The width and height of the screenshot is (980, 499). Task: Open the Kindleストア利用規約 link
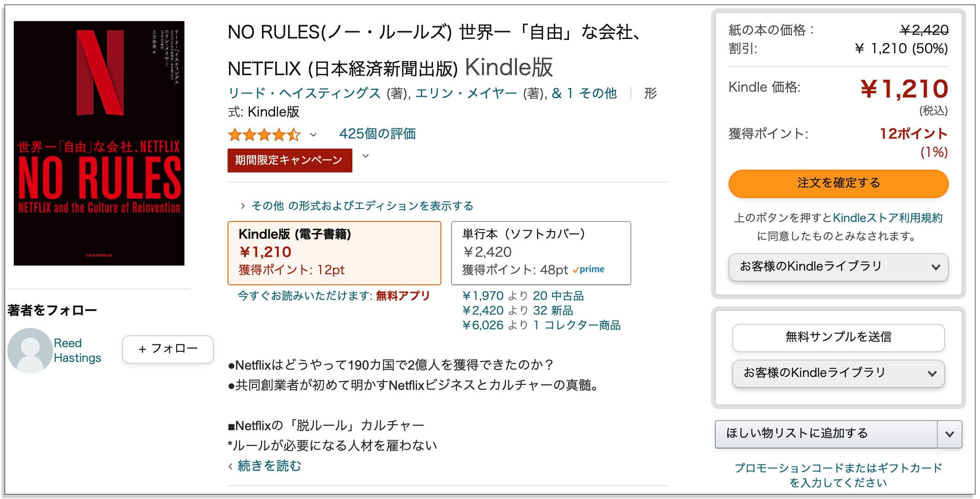(x=888, y=218)
